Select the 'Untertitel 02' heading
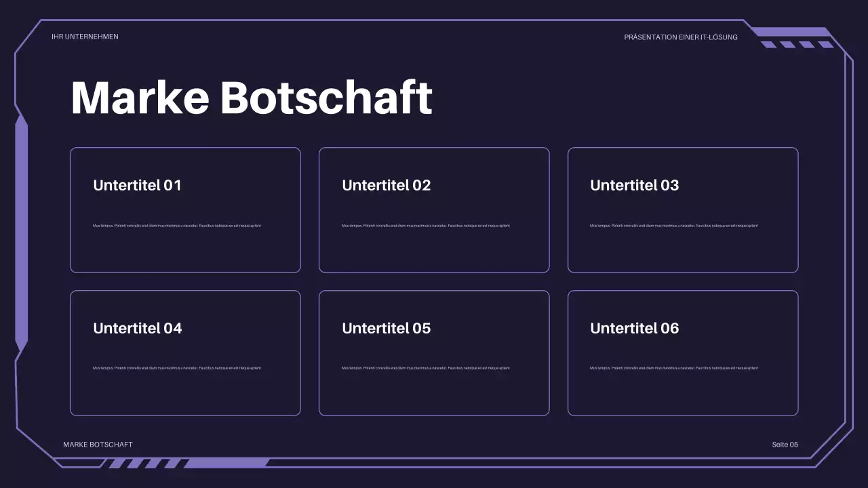 386,185
